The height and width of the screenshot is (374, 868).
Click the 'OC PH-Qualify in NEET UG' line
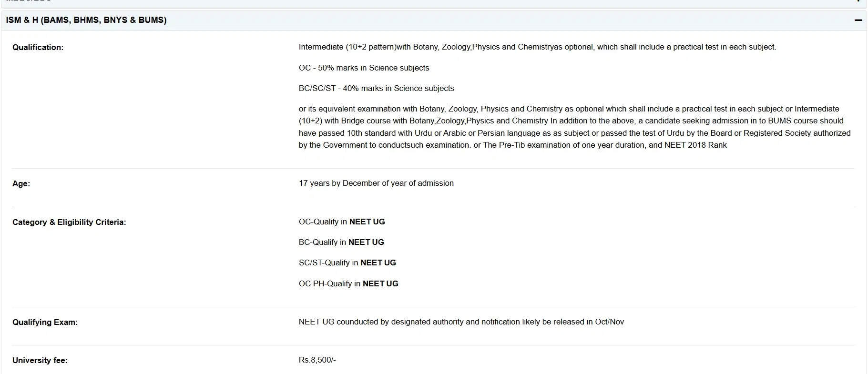click(x=348, y=283)
